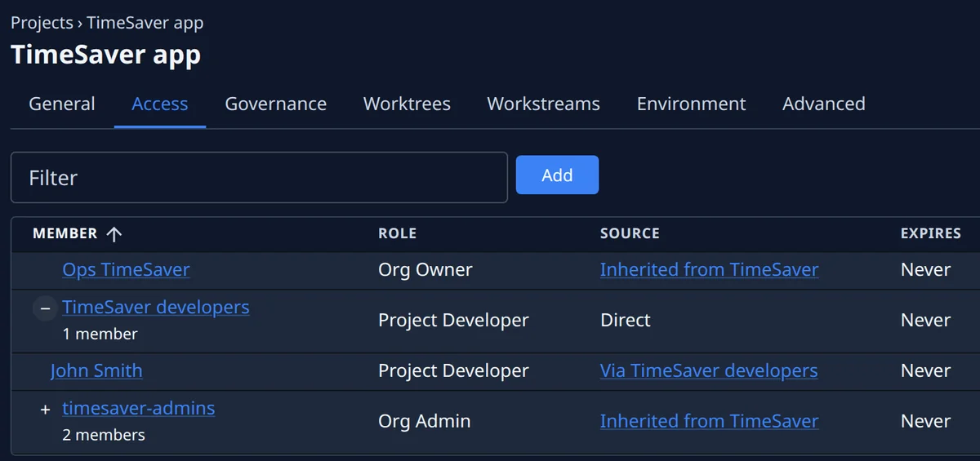Click the sort arrow next to MEMBER
The width and height of the screenshot is (980, 461).
pos(114,234)
